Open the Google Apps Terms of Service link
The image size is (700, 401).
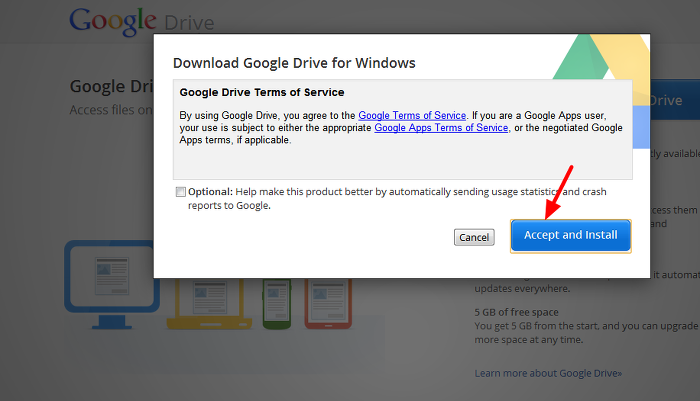pos(442,128)
